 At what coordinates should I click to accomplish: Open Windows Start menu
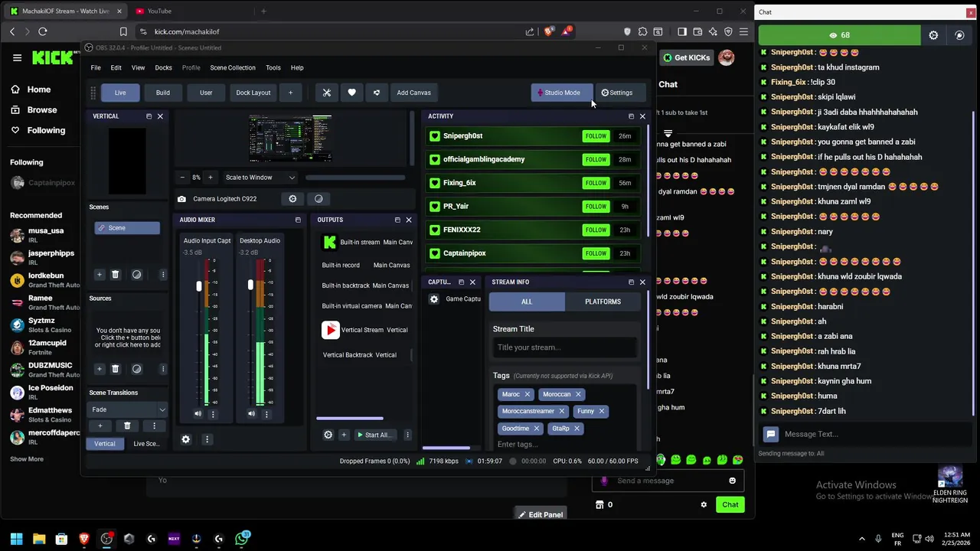click(17, 539)
